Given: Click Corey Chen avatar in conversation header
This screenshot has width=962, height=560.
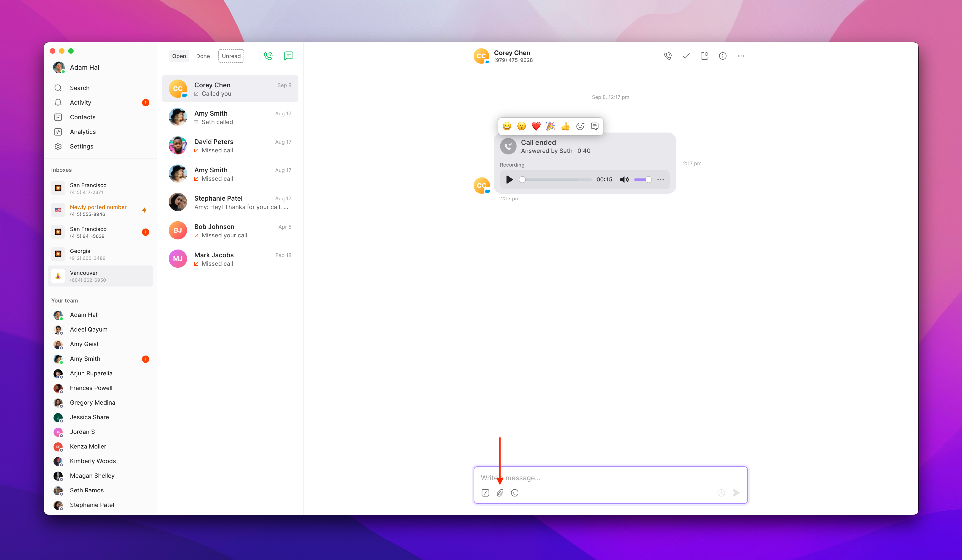Looking at the screenshot, I should [x=481, y=56].
